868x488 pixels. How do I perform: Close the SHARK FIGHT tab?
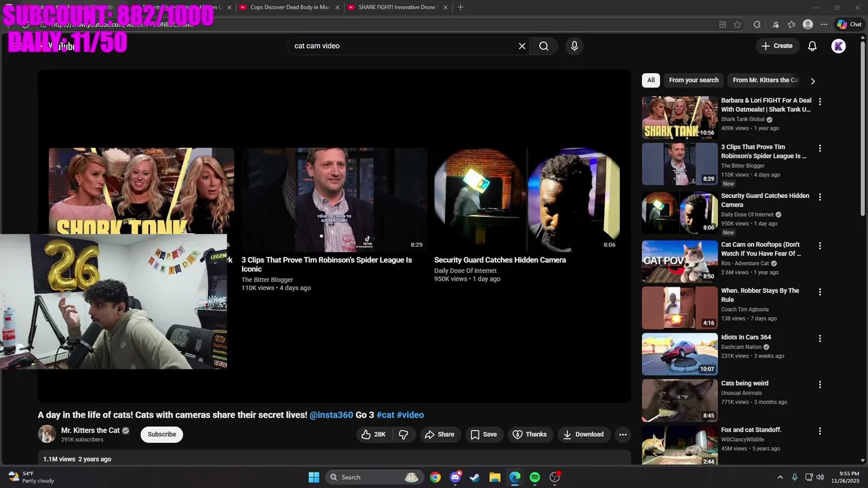[447, 7]
